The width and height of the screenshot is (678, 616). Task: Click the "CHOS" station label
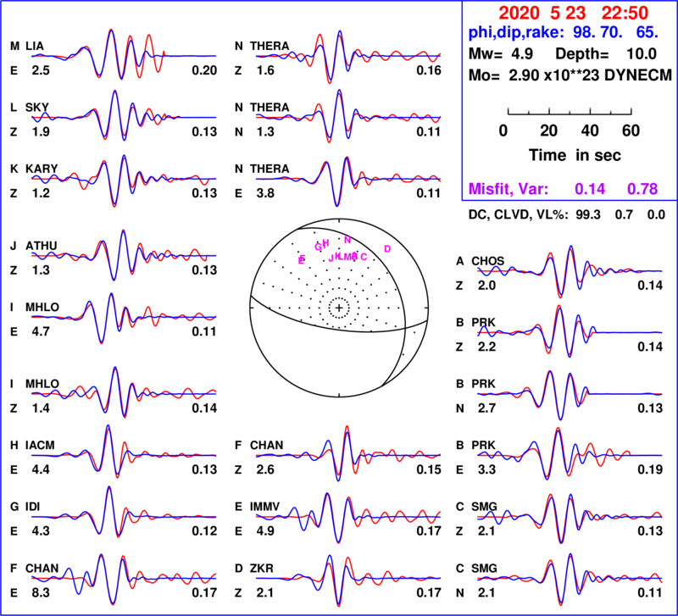pos(488,261)
